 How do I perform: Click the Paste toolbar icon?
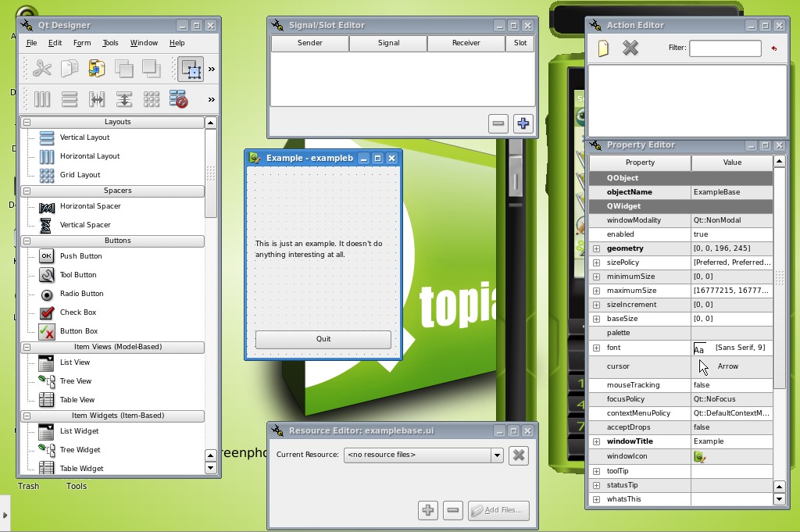tap(96, 69)
